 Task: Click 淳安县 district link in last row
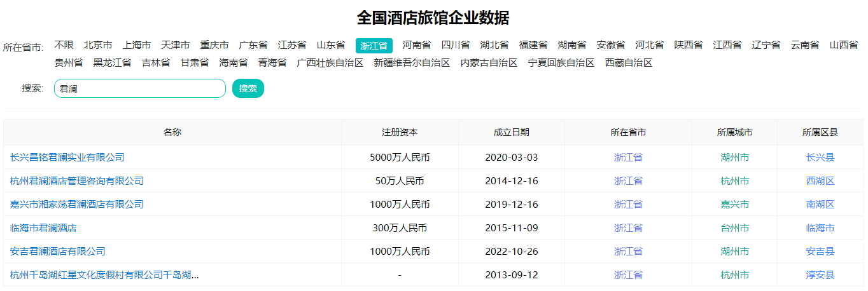[820, 275]
